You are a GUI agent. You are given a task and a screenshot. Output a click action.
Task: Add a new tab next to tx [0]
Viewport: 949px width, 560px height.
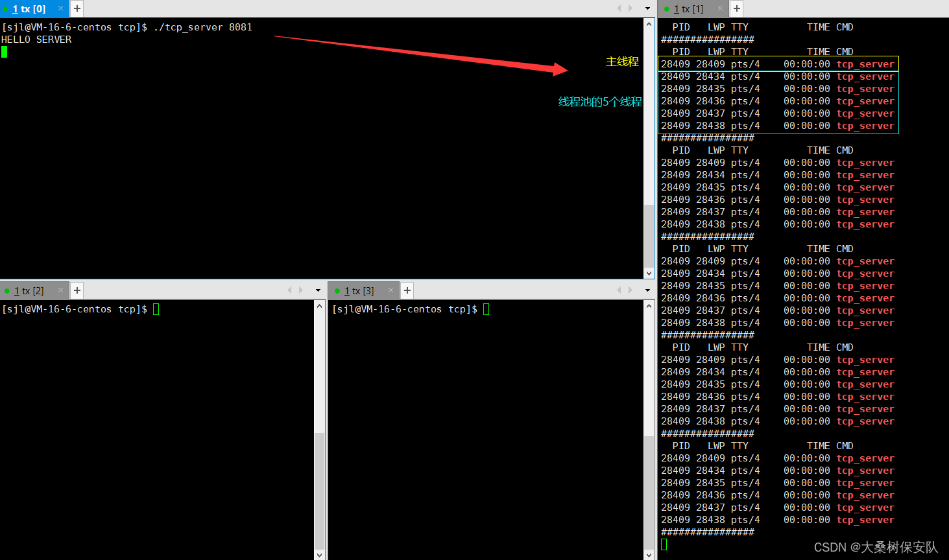[77, 8]
